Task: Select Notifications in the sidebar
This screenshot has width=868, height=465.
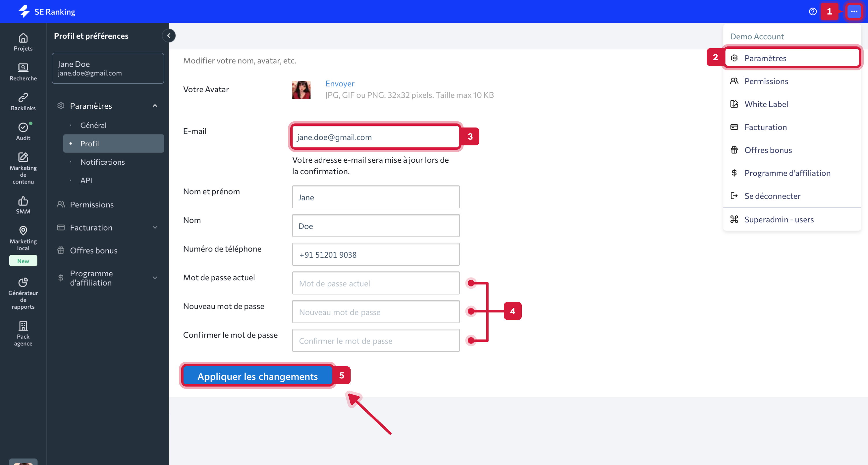Action: click(x=114, y=162)
